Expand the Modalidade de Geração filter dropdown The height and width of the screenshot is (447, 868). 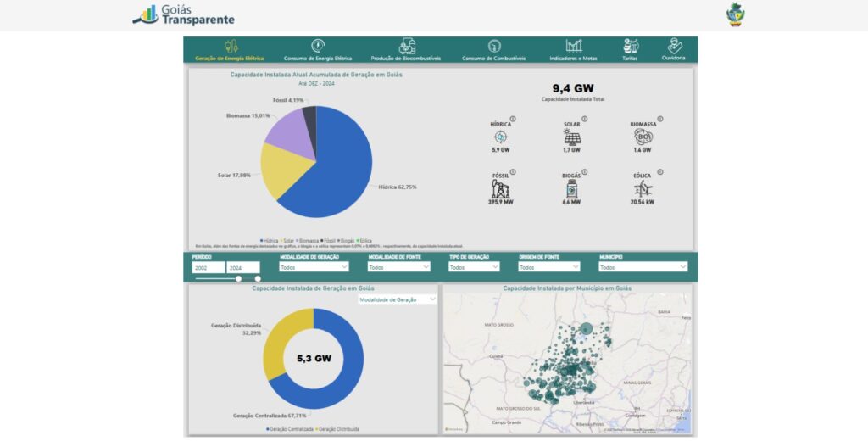(x=314, y=267)
